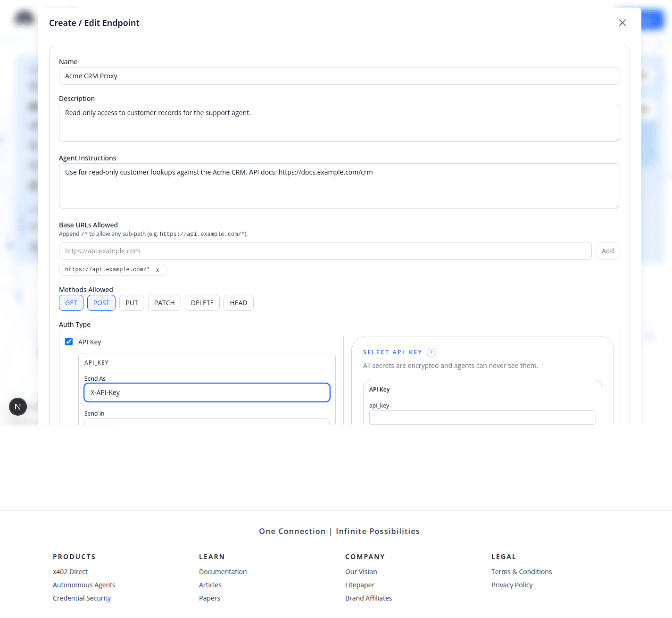Screen dimensions: 672x618
Task: Click the help icon beside SELECT API_KEY
Action: coord(431,352)
